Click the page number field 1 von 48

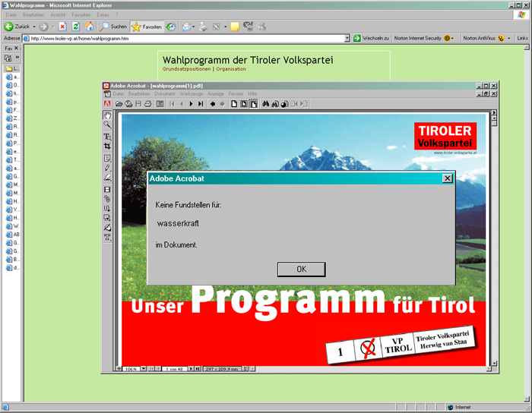pos(174,369)
